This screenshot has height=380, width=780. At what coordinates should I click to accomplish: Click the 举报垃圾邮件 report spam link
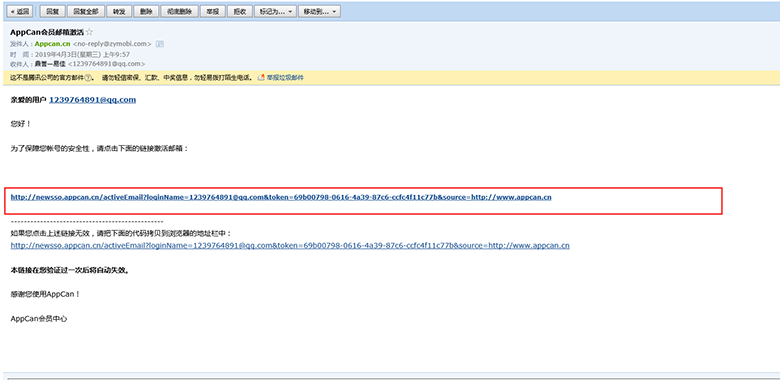(x=285, y=78)
